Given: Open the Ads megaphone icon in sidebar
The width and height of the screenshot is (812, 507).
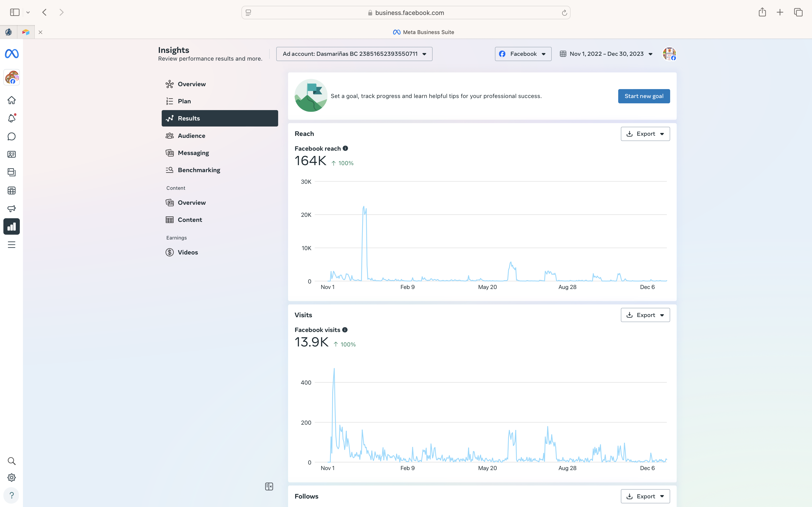Looking at the screenshot, I should tap(11, 209).
